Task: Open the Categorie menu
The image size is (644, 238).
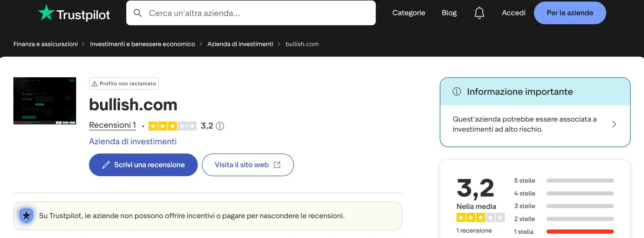Action: point(408,13)
